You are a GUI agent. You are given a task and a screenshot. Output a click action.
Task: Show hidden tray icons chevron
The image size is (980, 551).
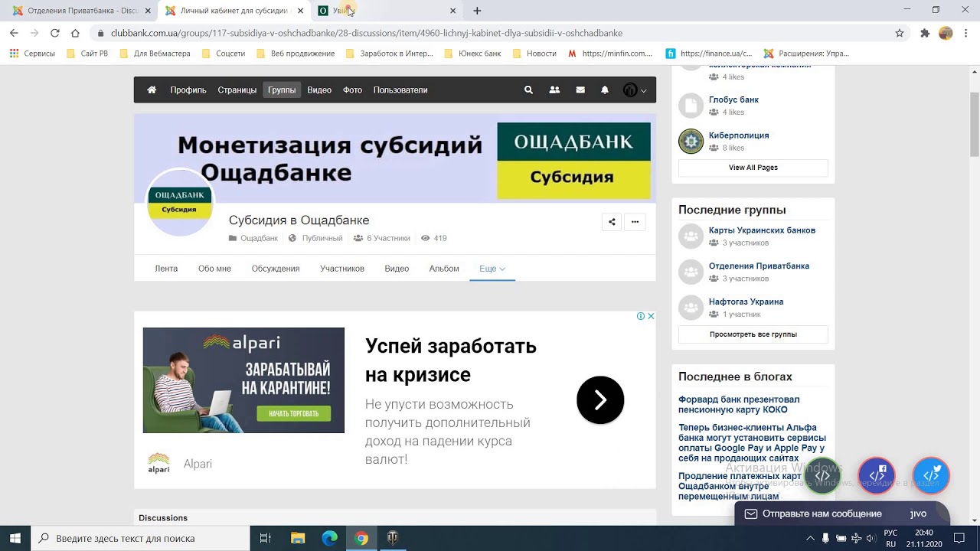[x=810, y=538]
